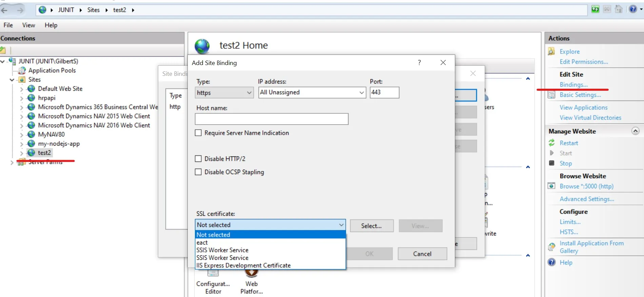Image resolution: width=644 pixels, height=297 pixels.
Task: Open the top-right Help icon
Action: click(x=633, y=9)
